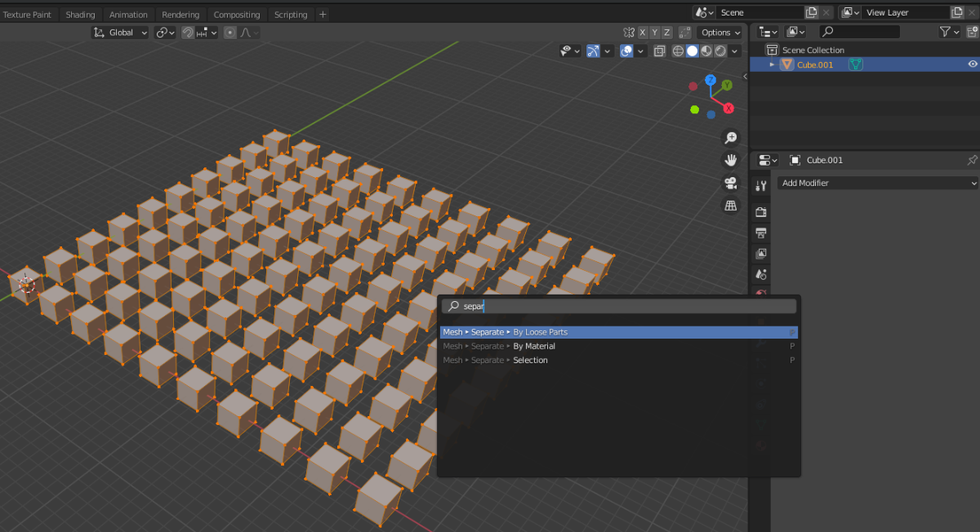
Task: Click the mesh auto-mirror butterfly icon
Action: point(628,33)
